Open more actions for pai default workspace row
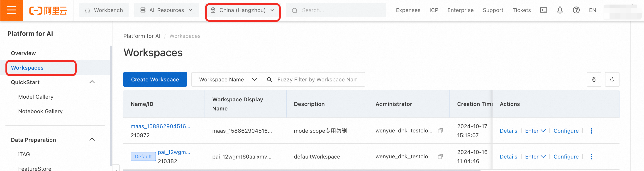The width and height of the screenshot is (644, 171). [x=591, y=156]
